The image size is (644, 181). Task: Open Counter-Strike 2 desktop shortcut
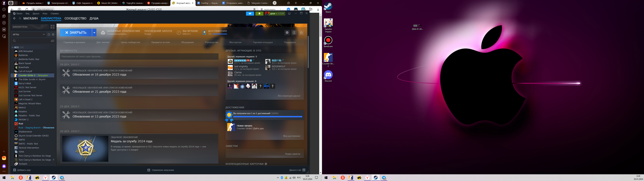point(328,60)
